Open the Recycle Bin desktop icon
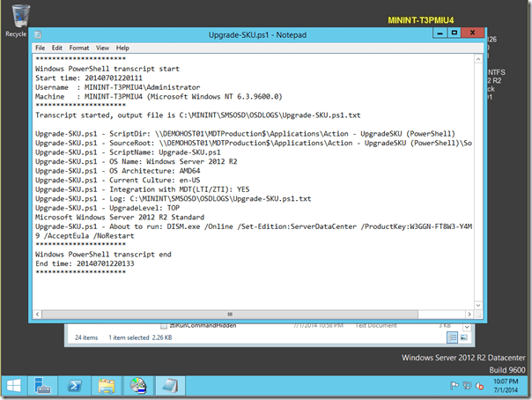The height and width of the screenshot is (400, 532). (x=16, y=18)
